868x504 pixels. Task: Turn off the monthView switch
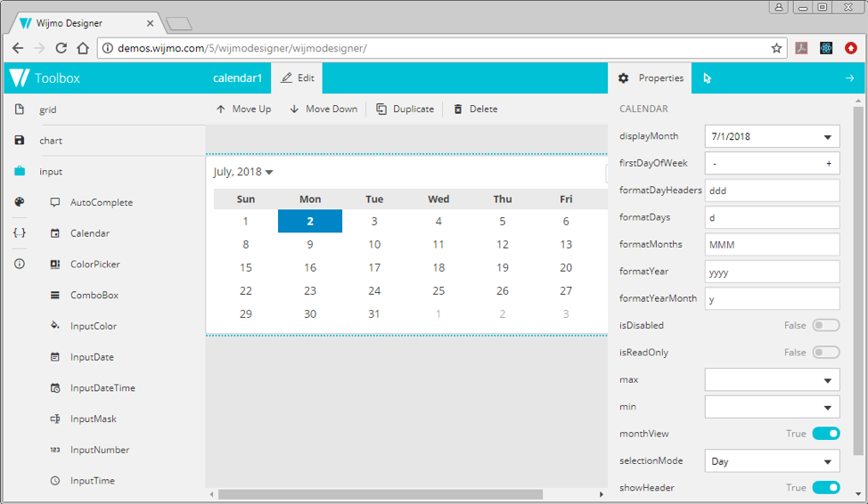click(x=826, y=434)
